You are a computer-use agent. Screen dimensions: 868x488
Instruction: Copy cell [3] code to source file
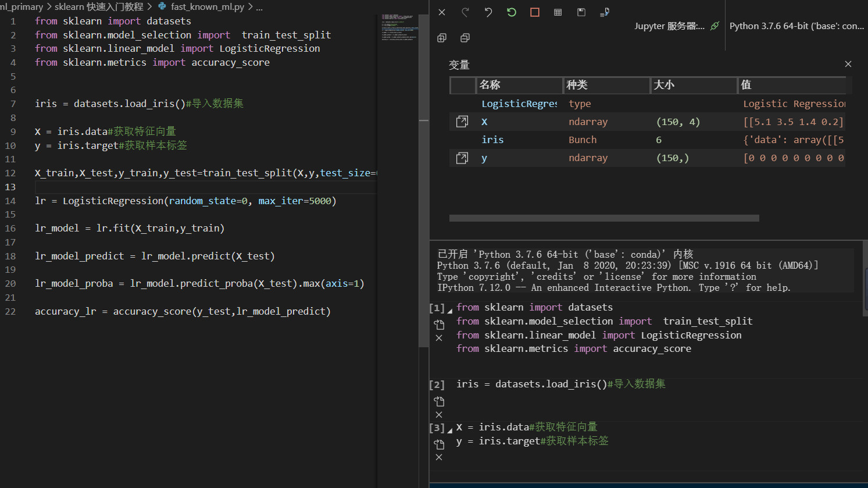(x=439, y=444)
